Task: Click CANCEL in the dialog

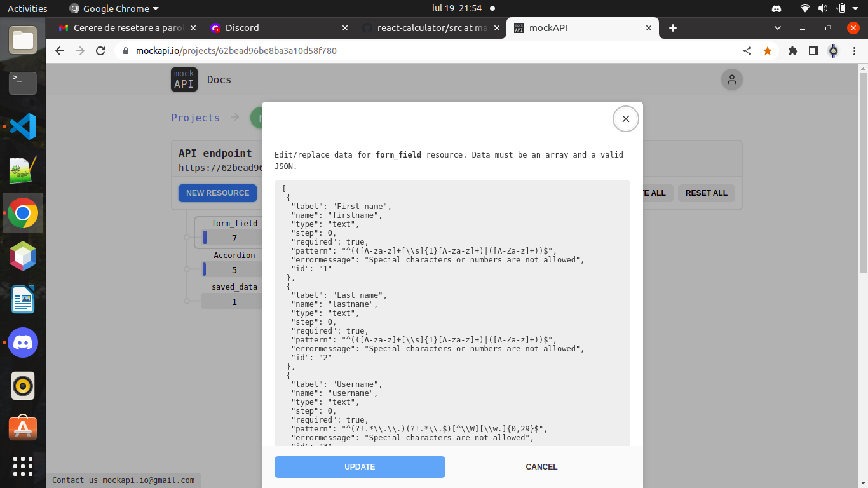Action: point(541,467)
